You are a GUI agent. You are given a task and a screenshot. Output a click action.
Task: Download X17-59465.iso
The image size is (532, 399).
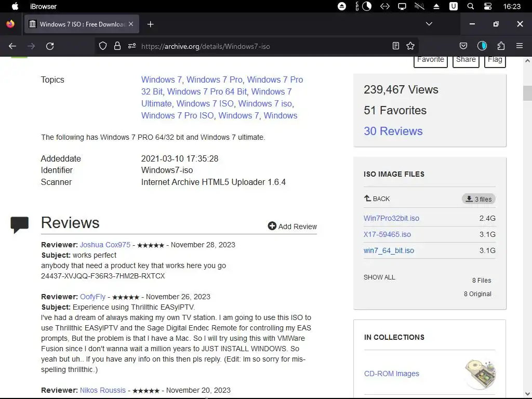387,234
